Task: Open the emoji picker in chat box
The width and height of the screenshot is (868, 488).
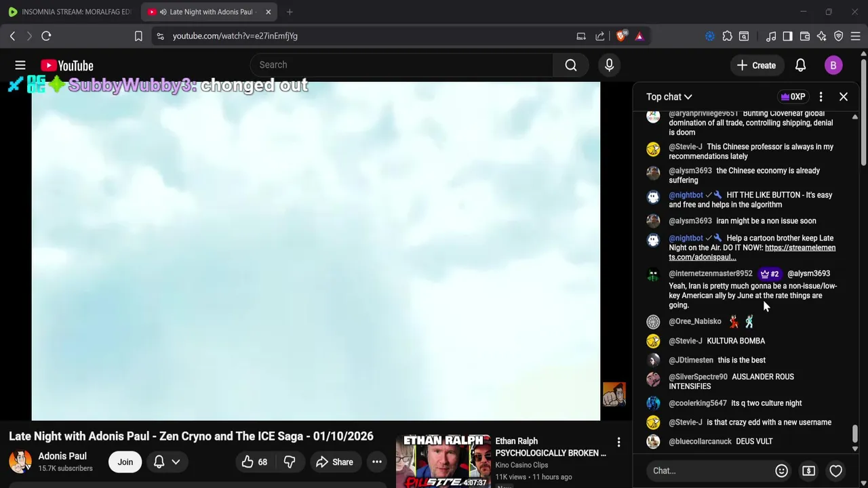Action: click(x=781, y=470)
